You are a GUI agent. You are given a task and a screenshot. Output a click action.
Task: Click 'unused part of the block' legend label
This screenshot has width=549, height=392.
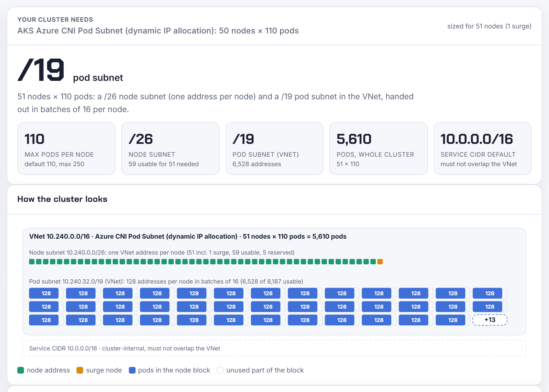(x=265, y=370)
